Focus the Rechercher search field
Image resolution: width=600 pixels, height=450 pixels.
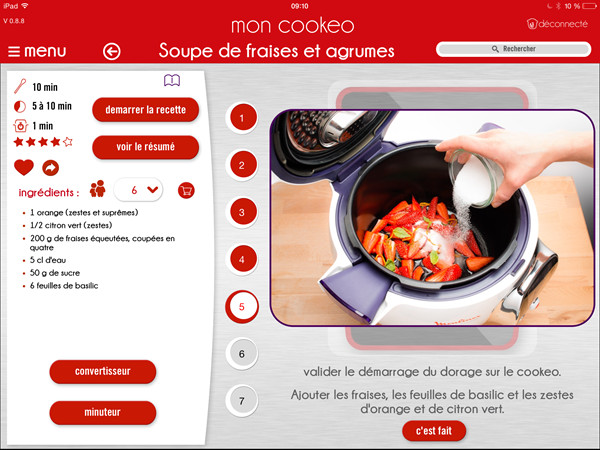(x=514, y=49)
